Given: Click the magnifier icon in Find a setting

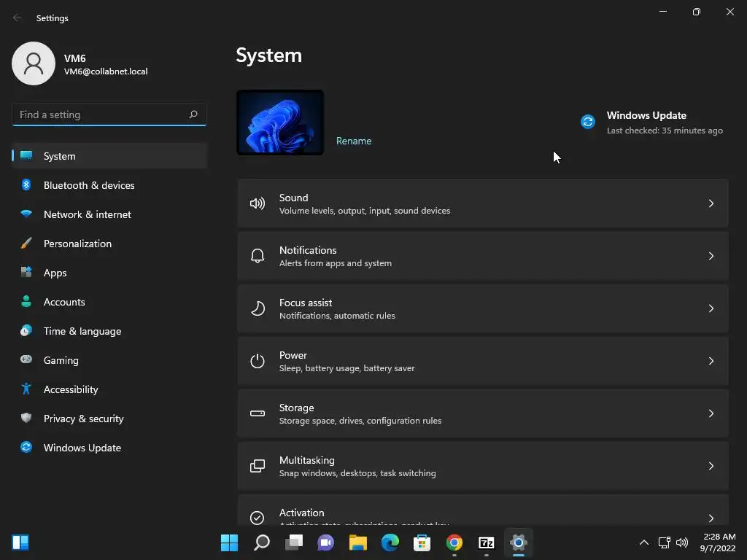Looking at the screenshot, I should point(193,114).
